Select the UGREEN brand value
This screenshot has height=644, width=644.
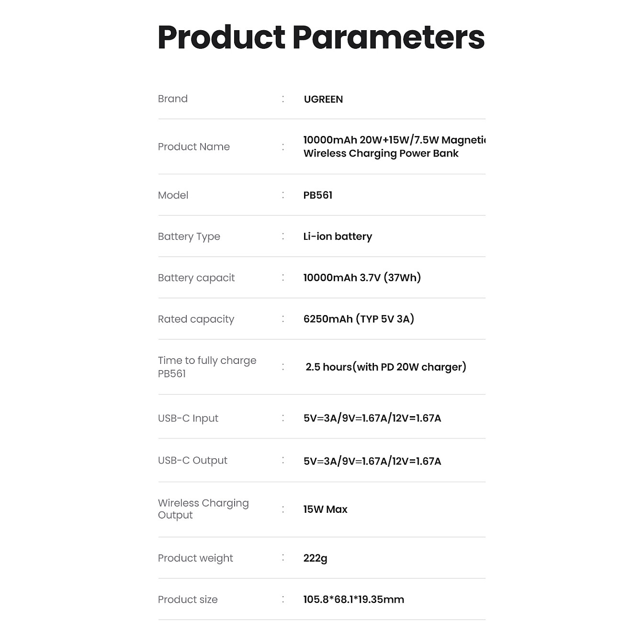[323, 99]
